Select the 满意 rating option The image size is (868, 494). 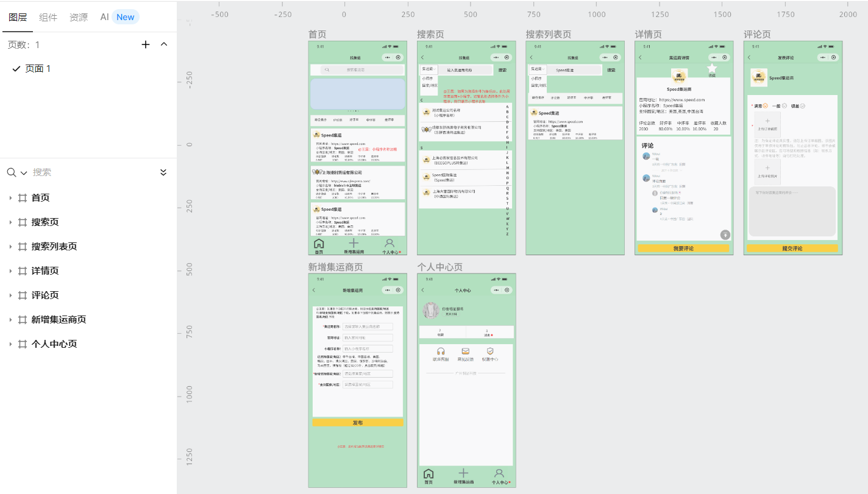click(761, 106)
